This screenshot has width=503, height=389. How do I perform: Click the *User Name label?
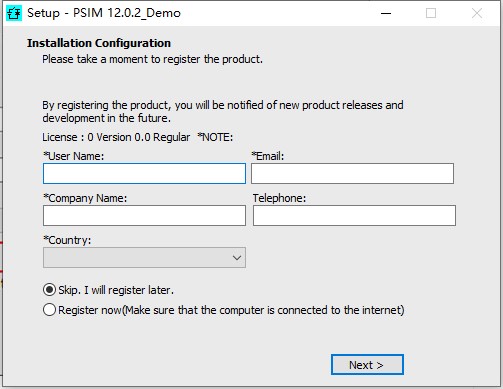pos(74,156)
